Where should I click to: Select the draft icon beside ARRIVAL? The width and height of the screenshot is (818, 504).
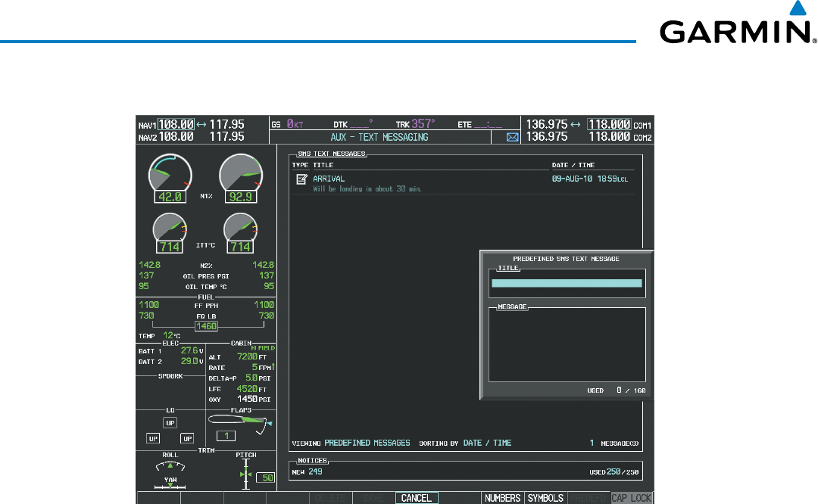301,179
